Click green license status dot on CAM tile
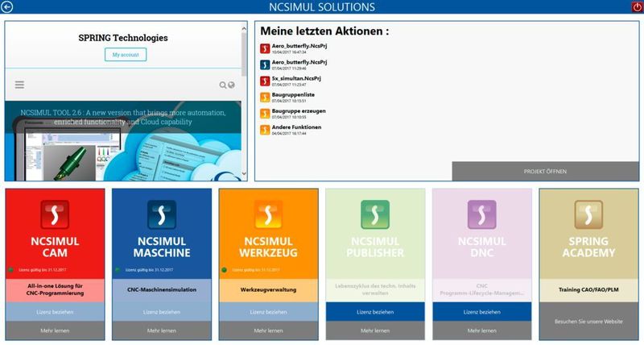This screenshot has width=644, height=345. (x=10, y=270)
